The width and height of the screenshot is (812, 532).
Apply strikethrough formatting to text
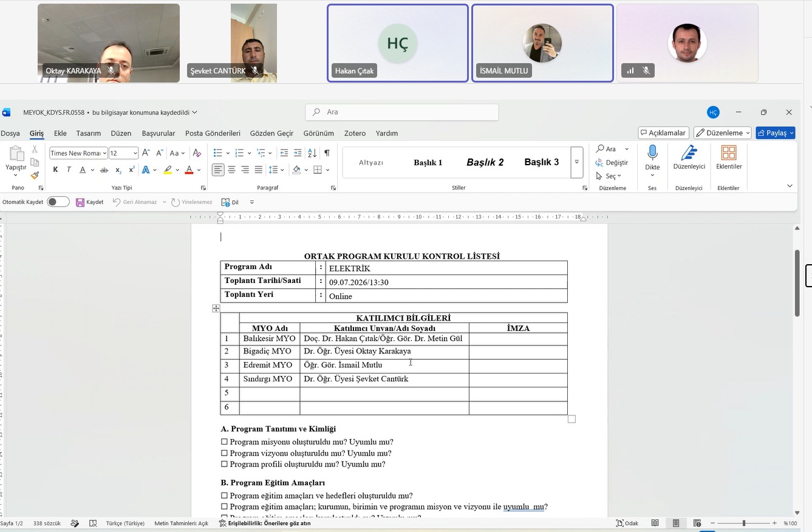click(104, 170)
